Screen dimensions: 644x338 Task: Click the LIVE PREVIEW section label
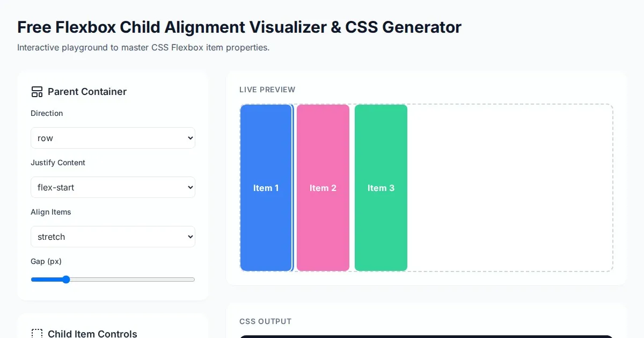(267, 90)
